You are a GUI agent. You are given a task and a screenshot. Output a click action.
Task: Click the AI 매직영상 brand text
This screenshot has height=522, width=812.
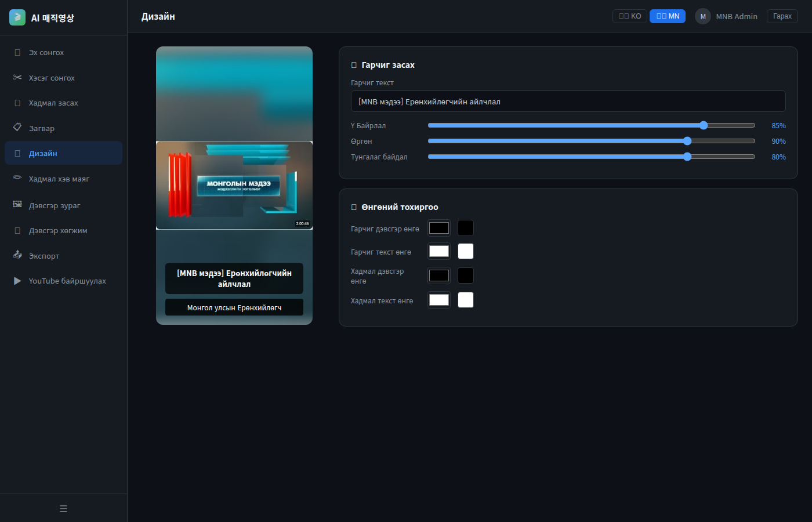click(53, 18)
